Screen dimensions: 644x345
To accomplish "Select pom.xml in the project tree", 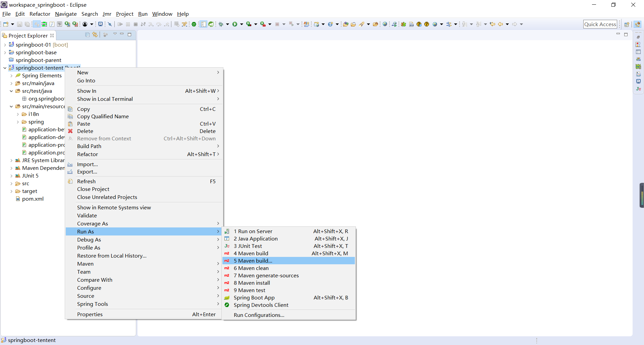I will click(x=33, y=199).
